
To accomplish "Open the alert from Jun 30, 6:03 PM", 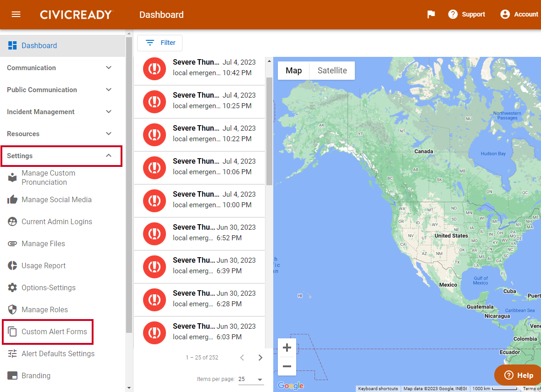I will click(x=199, y=333).
